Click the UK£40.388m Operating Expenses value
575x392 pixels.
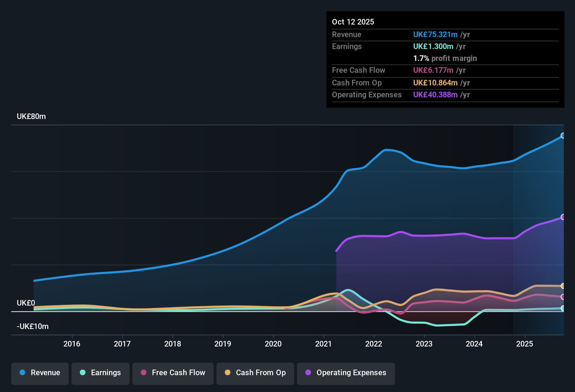[x=435, y=94]
